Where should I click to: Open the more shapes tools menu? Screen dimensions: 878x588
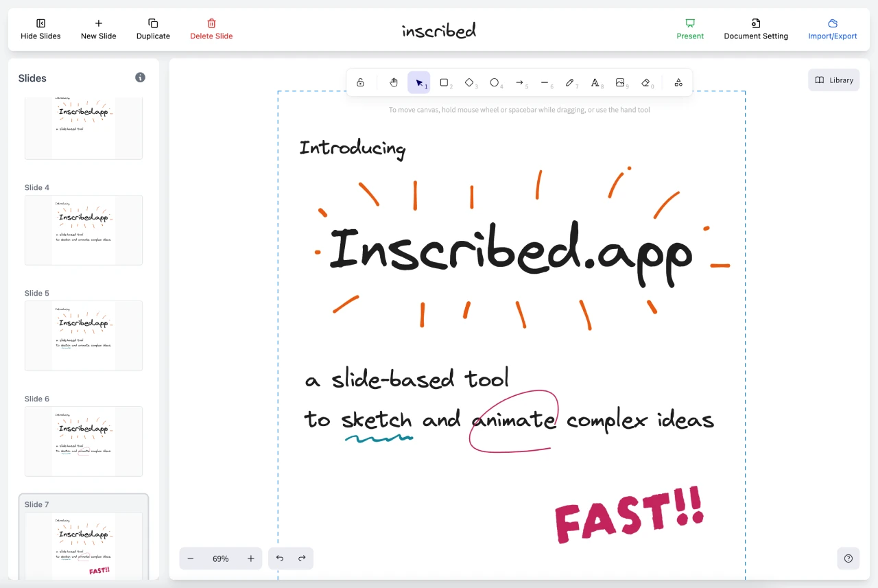678,83
